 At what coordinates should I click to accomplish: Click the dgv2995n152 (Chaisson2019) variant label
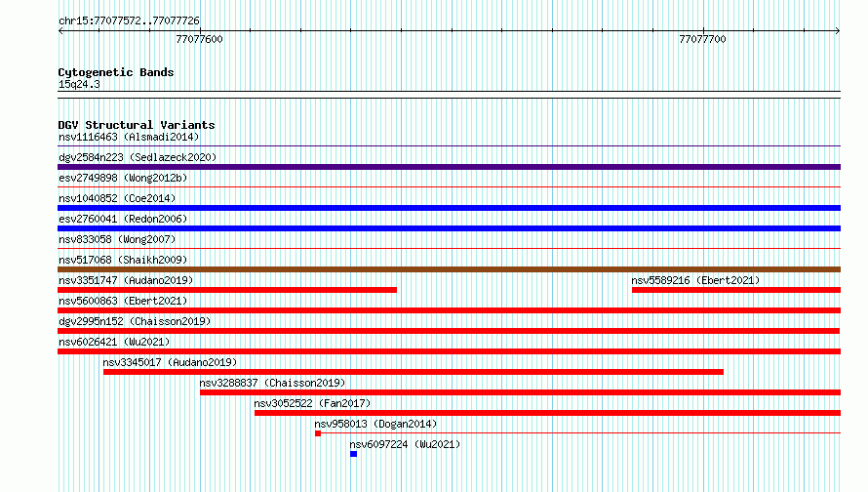coord(135,321)
